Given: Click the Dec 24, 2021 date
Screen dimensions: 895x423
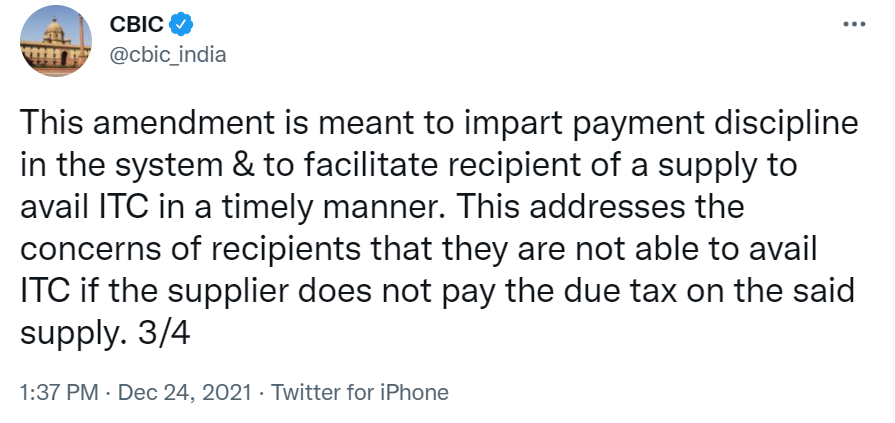Looking at the screenshot, I should click(x=184, y=392).
